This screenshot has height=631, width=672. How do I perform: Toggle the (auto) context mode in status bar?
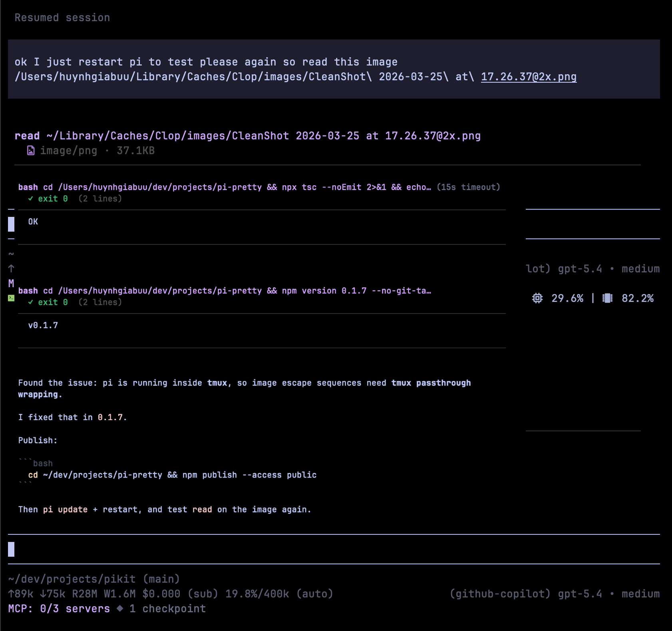315,594
